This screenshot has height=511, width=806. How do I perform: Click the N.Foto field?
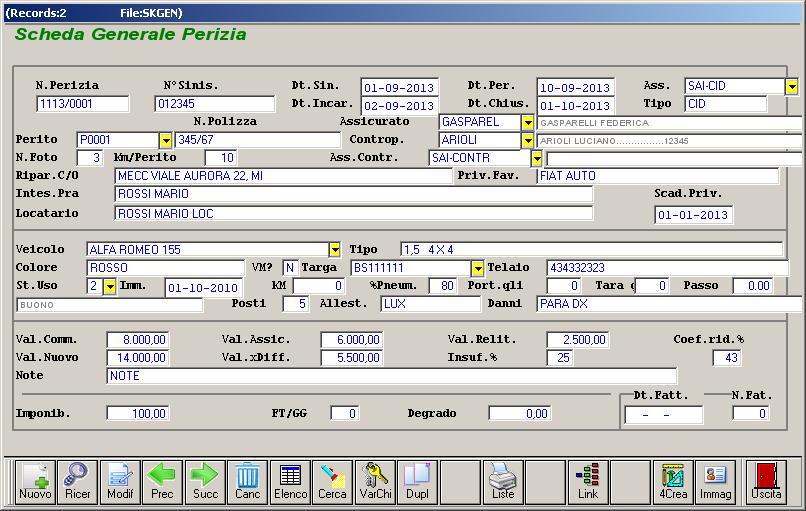point(89,158)
